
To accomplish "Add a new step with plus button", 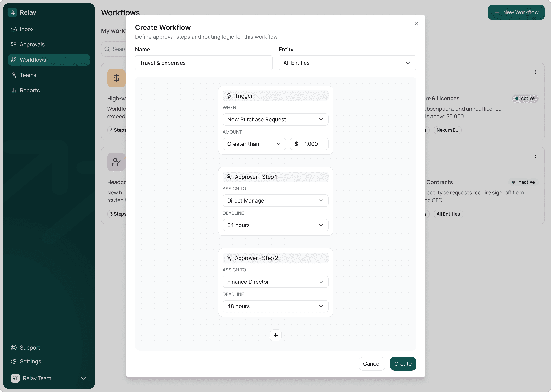I will click(275, 335).
